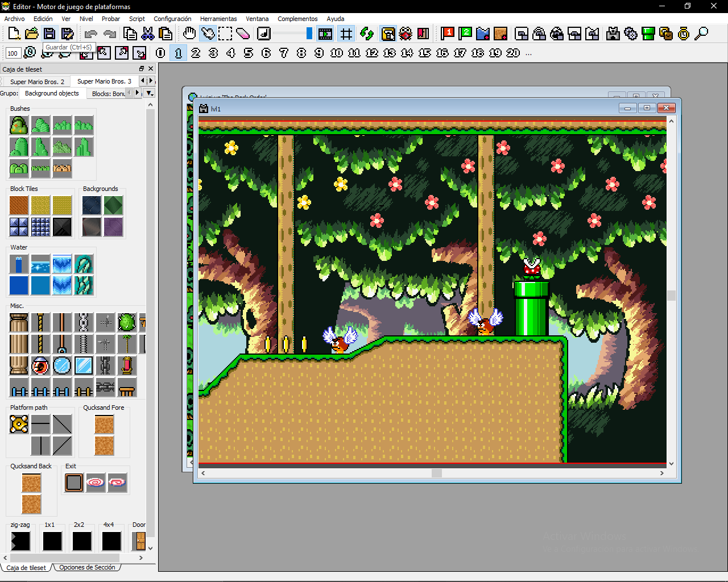Undo the last action
This screenshot has width=728, height=582.
91,34
